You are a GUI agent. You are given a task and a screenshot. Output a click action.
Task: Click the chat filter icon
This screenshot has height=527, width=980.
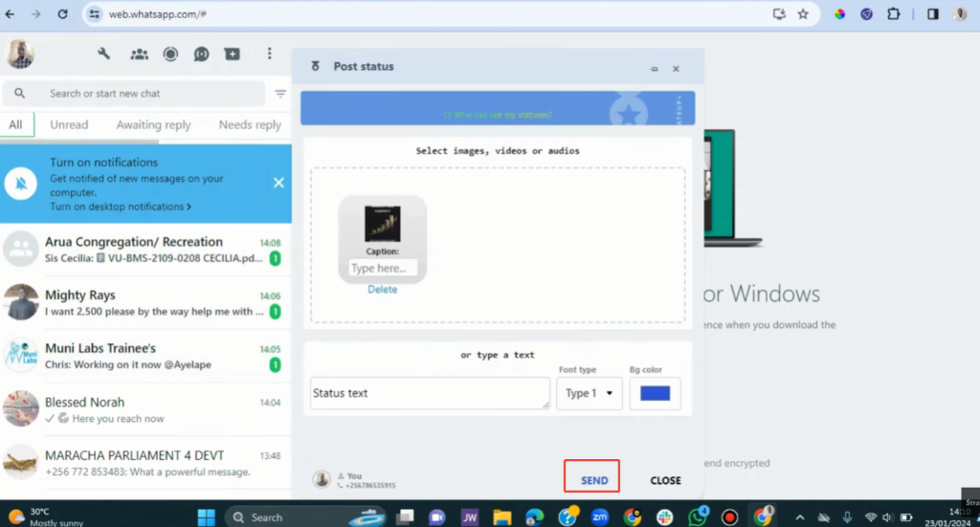pyautogui.click(x=280, y=94)
